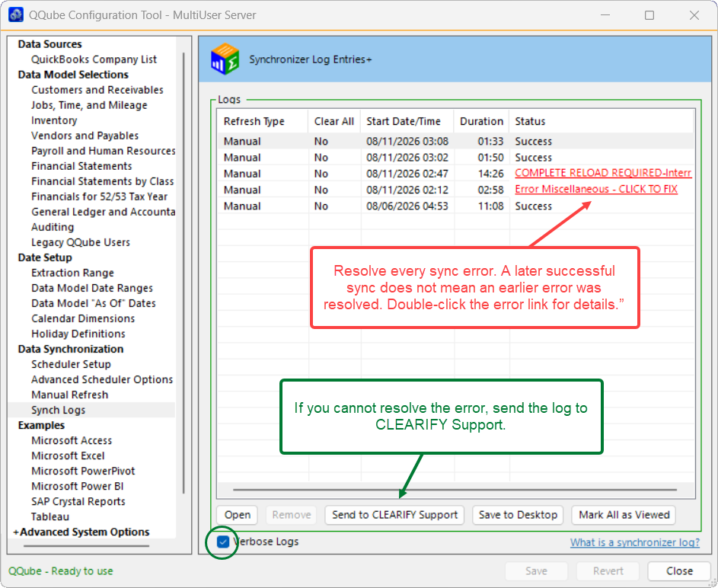
Task: Sort by Clear All column header
Action: click(334, 121)
